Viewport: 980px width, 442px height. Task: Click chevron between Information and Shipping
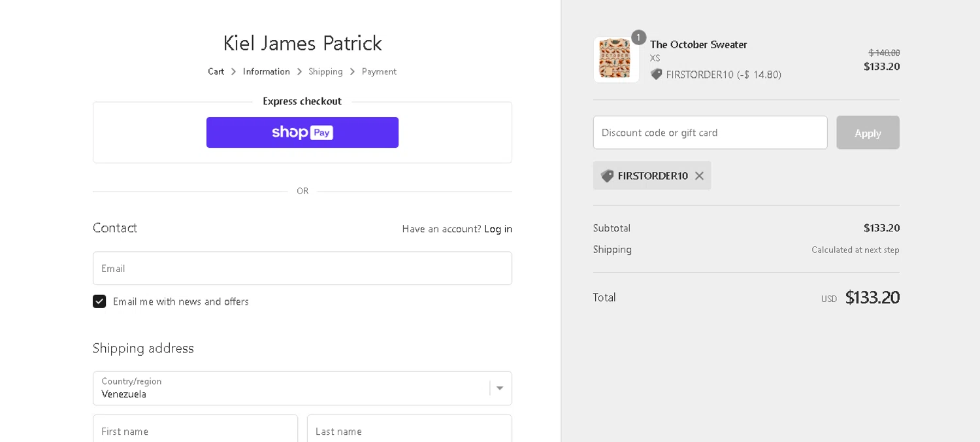click(299, 71)
